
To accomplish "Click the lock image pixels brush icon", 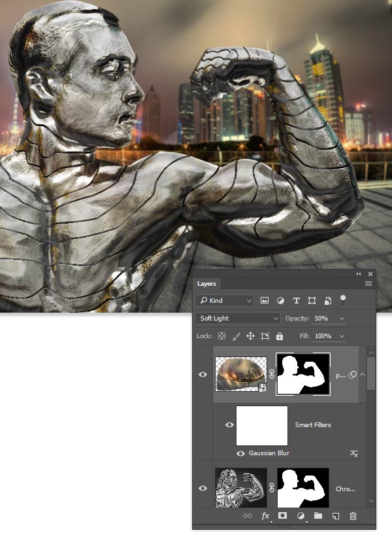I will 235,336.
